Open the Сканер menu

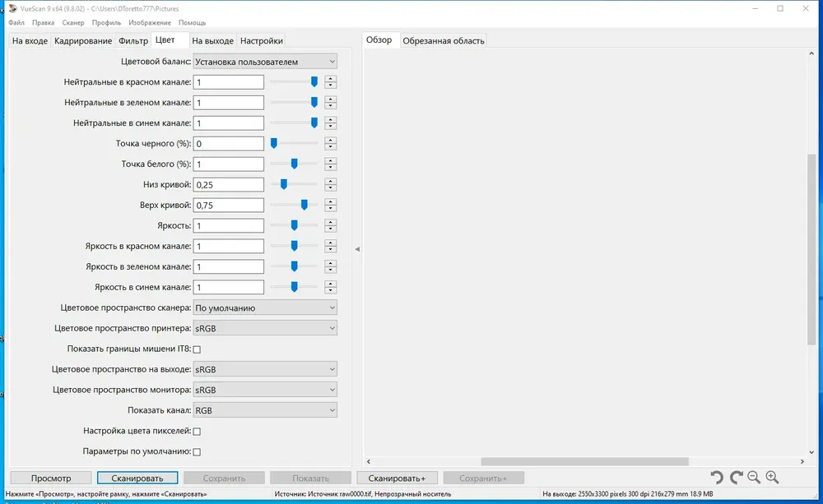point(73,22)
